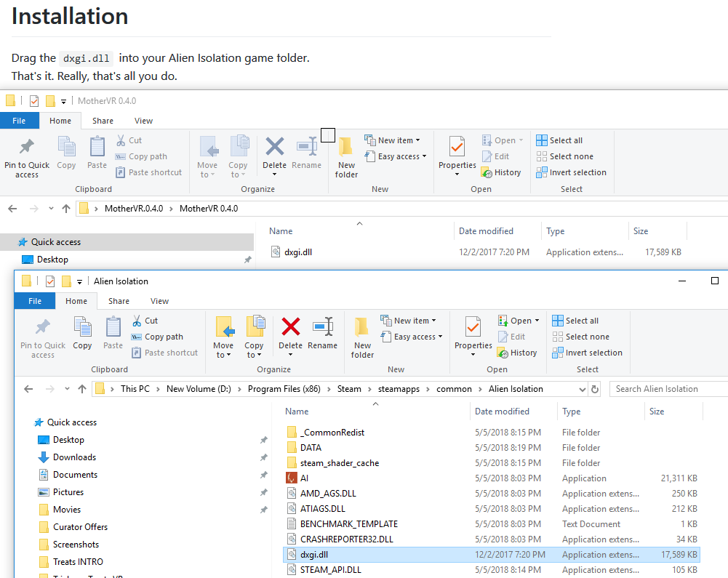
Task: Switch to Share tab in MotherVR window
Action: click(103, 121)
